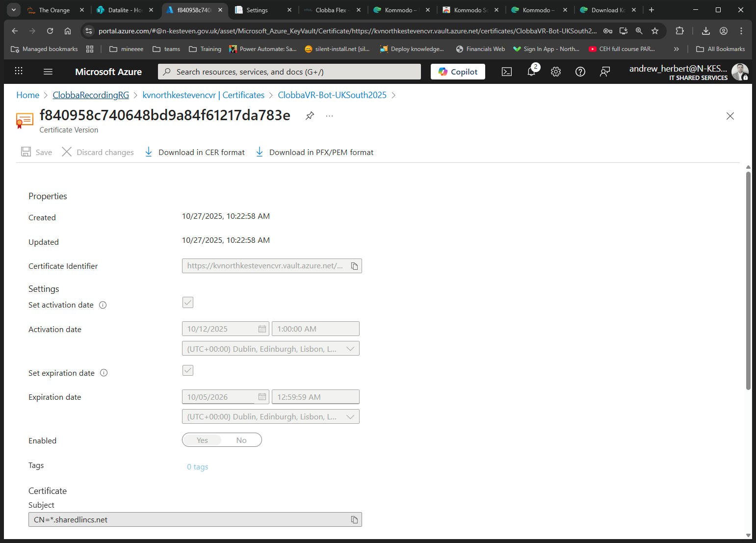Open the Expiration date calendar picker

pos(262,397)
